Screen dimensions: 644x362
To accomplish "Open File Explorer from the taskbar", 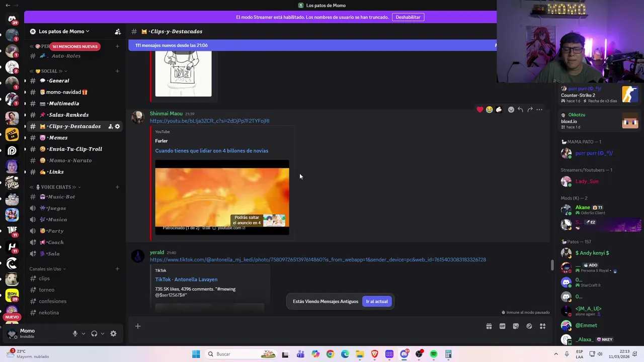I will point(360,354).
